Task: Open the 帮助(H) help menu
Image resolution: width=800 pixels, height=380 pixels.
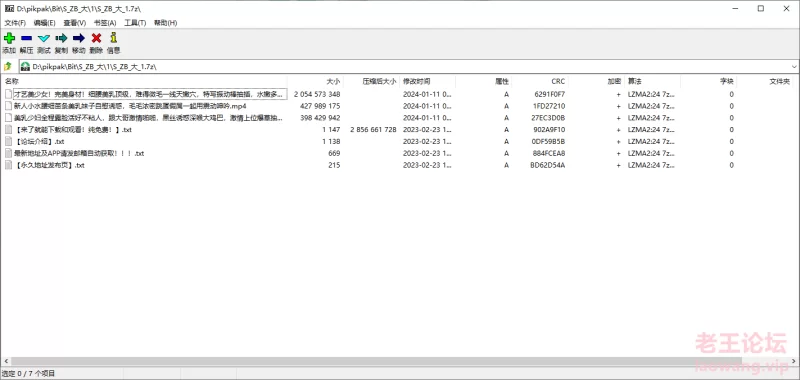Action: click(165, 23)
